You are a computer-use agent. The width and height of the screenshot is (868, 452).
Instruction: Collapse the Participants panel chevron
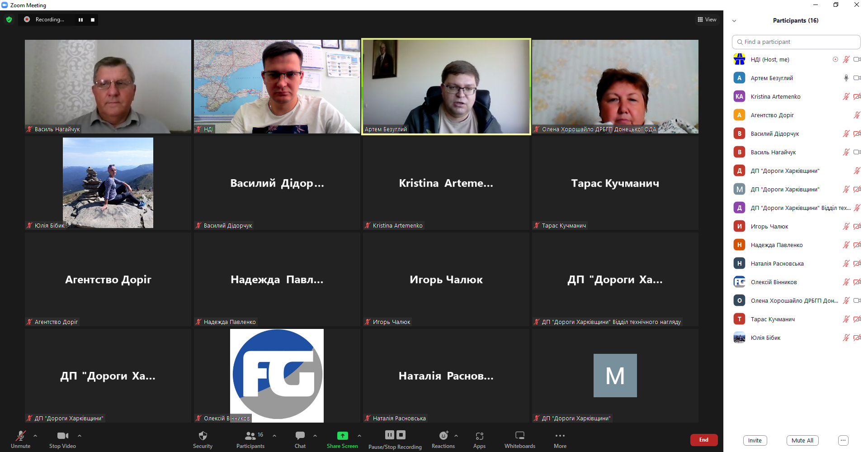(x=734, y=21)
